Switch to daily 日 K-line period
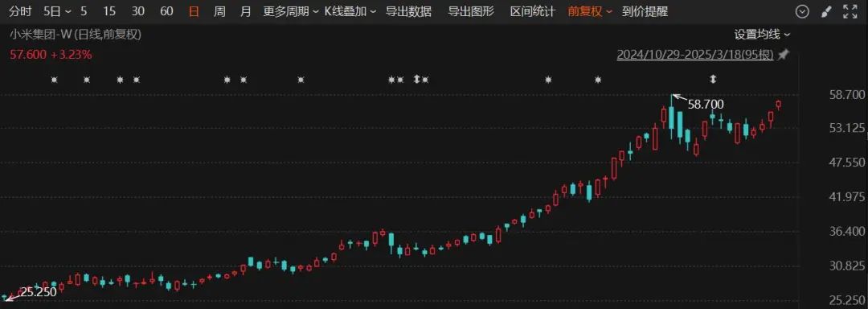Screen dimensions: 868x309 coord(194,11)
